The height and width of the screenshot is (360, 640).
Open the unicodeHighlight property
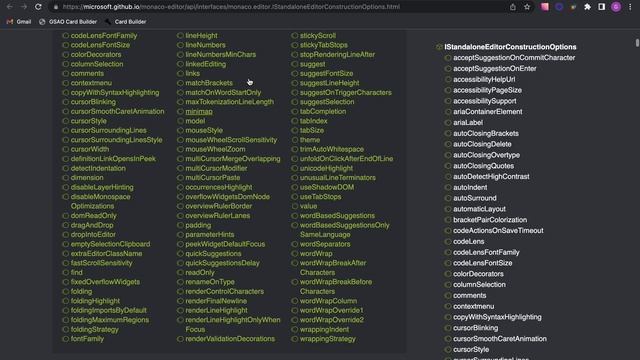(326, 168)
